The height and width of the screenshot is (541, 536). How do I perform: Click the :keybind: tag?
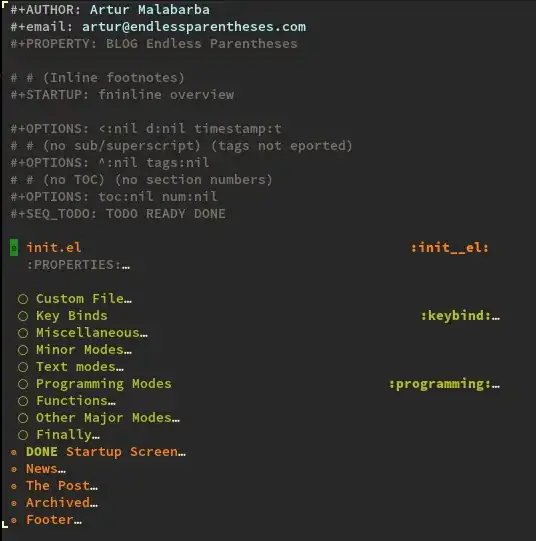tap(456, 316)
